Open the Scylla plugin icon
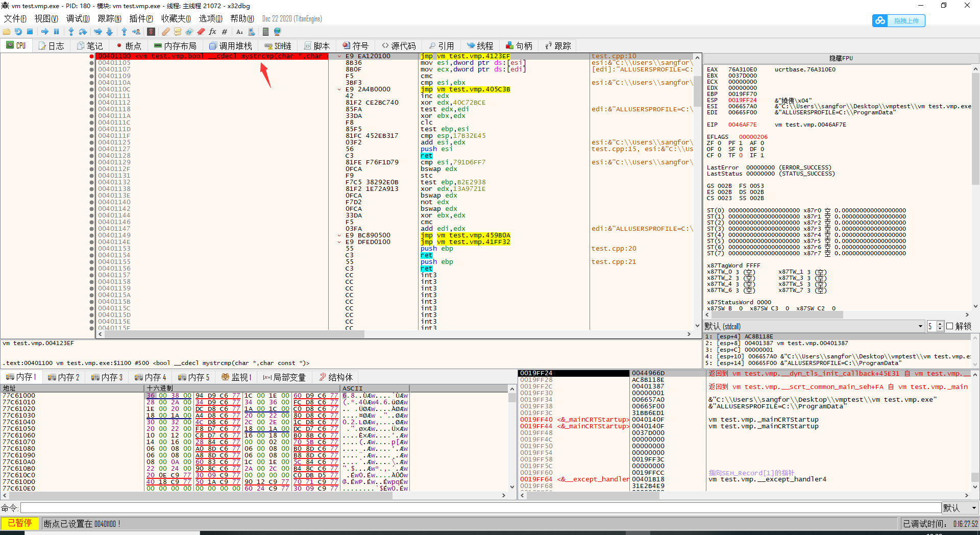The height and width of the screenshot is (535, 980). (x=151, y=32)
